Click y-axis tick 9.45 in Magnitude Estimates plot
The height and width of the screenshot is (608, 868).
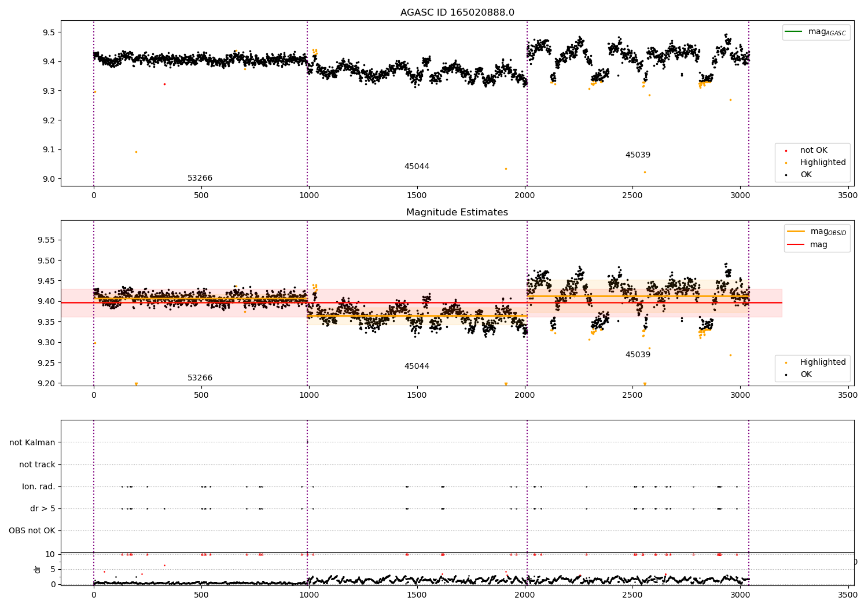46,281
